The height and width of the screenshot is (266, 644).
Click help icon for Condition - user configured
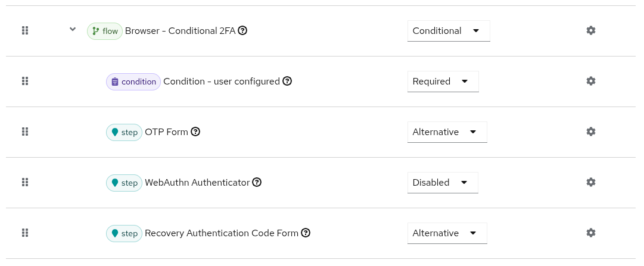click(287, 81)
